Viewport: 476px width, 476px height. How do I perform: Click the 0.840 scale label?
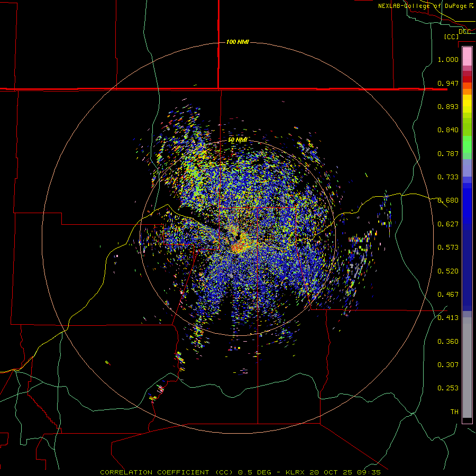coord(448,130)
